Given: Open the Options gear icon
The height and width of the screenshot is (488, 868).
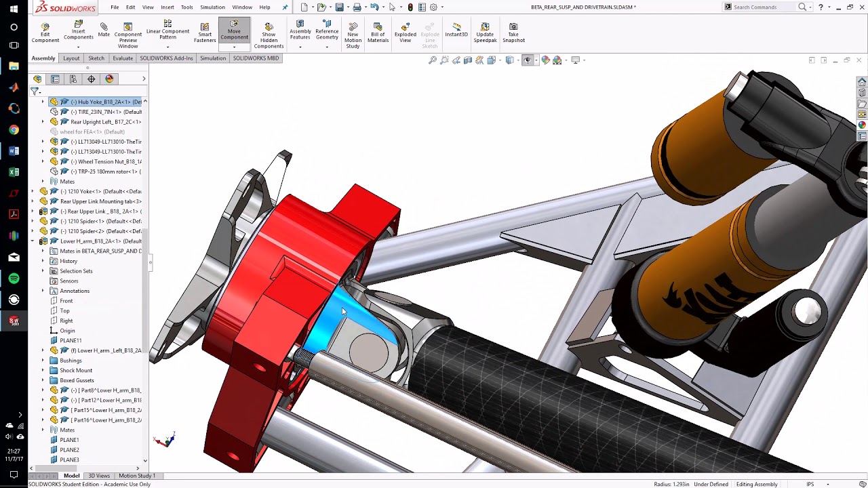Looking at the screenshot, I should 433,7.
